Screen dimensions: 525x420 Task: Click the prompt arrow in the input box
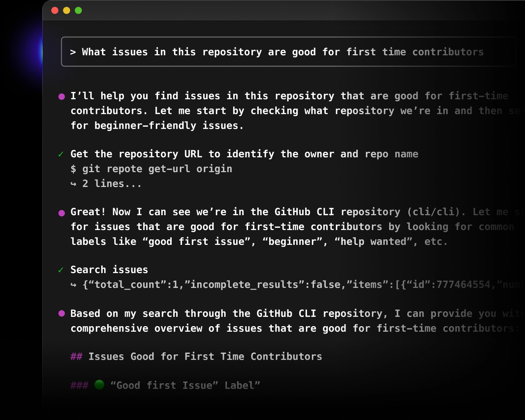click(73, 52)
